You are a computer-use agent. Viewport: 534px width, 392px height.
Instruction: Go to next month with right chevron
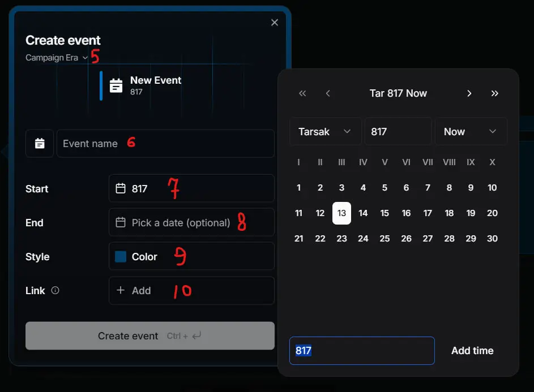tap(469, 93)
